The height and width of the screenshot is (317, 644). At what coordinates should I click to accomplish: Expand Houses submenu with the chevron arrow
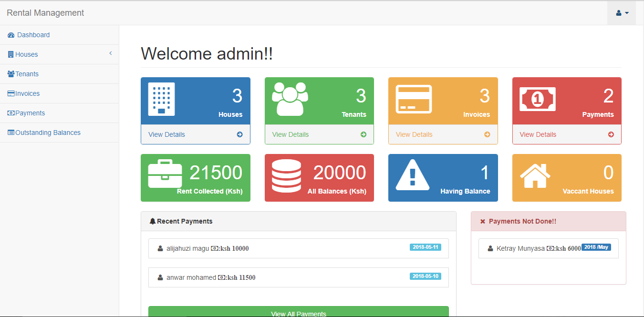point(110,53)
